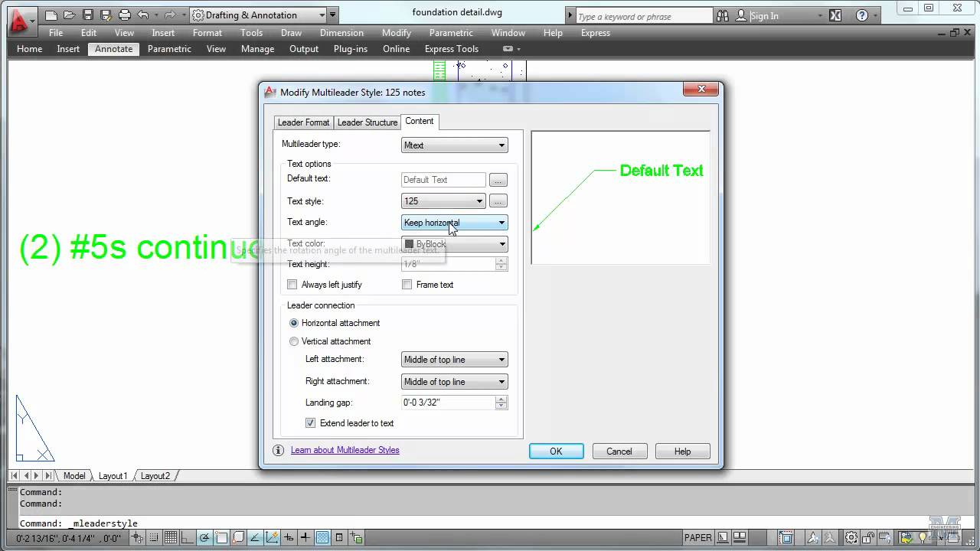980x551 pixels.
Task: Toggle Ortho Mode in status bar
Action: coord(187,537)
